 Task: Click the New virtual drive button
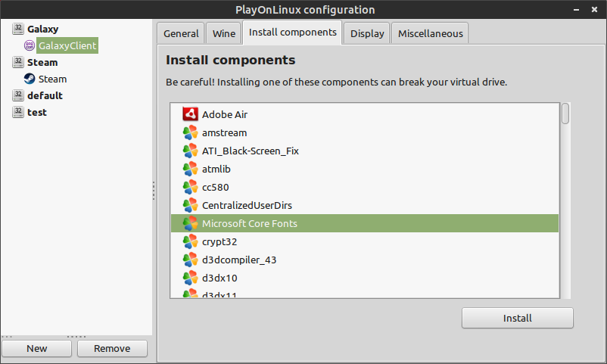[37, 349]
